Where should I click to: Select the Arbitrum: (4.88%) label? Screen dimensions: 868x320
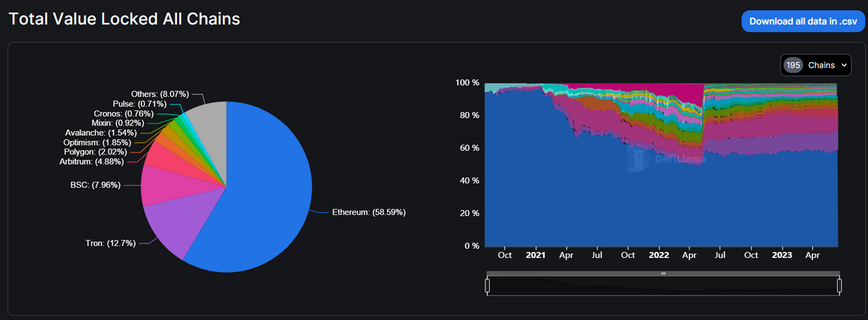[x=93, y=161]
